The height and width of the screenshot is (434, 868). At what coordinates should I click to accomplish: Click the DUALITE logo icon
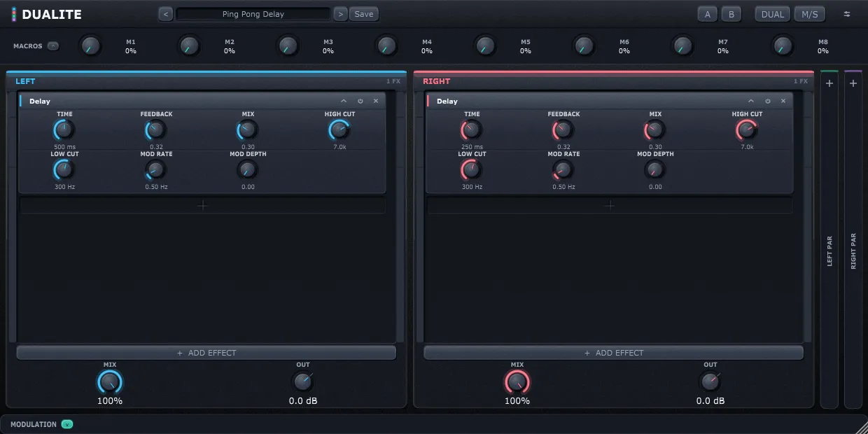point(14,14)
